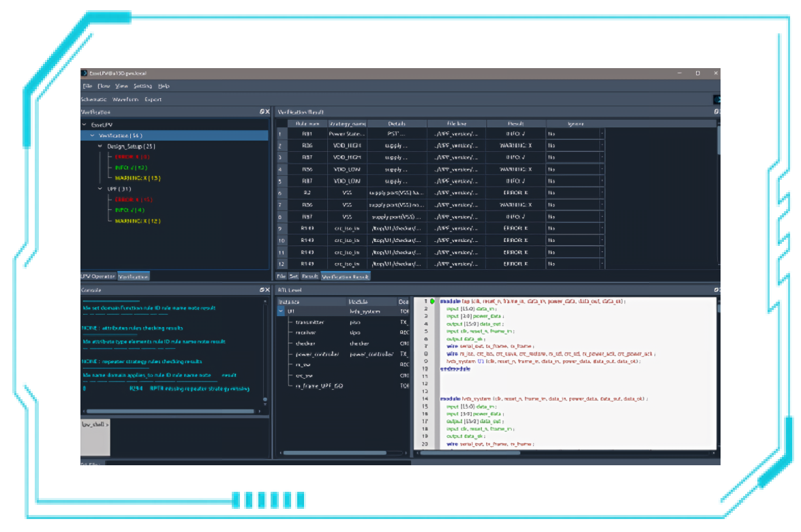Open the Ignore dropdown for row 6

click(x=601, y=193)
